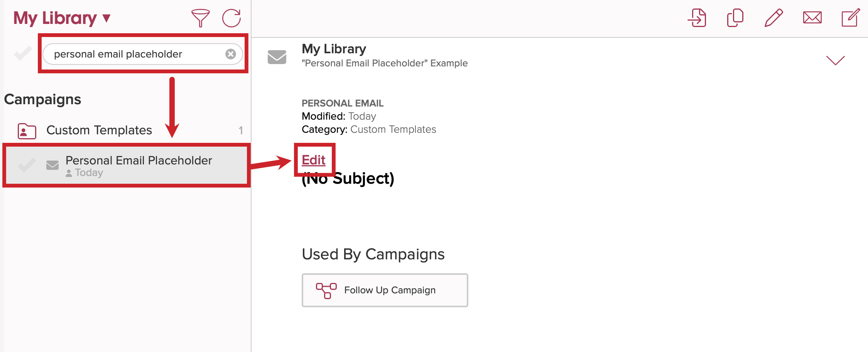Image resolution: width=868 pixels, height=352 pixels.
Task: Click the gray envelope icon beside My Library header
Action: coord(277,57)
